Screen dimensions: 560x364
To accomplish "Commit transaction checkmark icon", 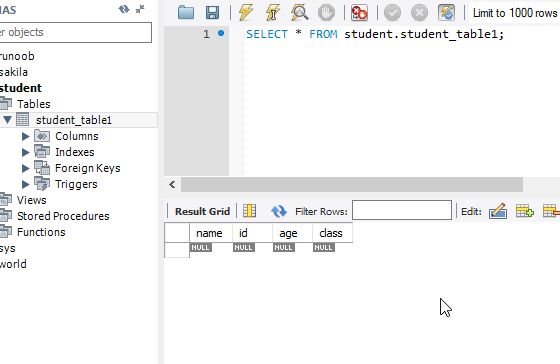I will coord(392,13).
